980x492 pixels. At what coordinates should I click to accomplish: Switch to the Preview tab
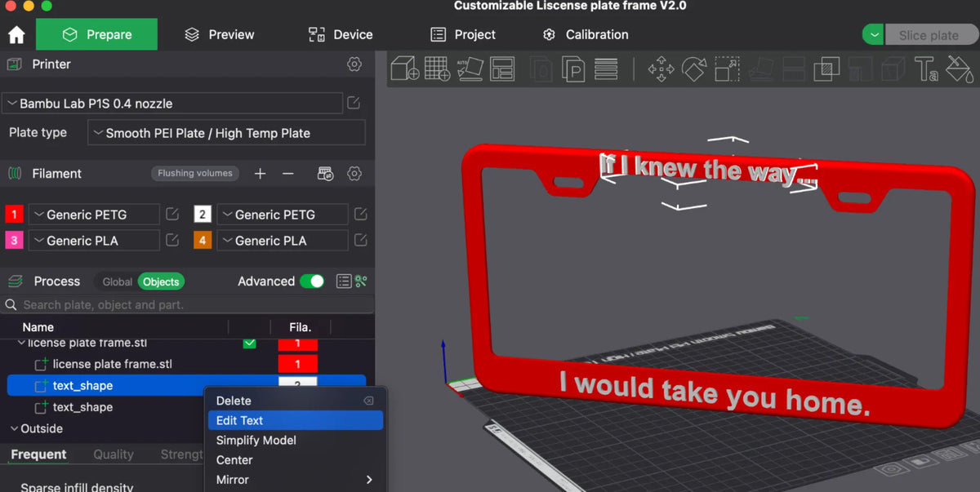(x=220, y=34)
